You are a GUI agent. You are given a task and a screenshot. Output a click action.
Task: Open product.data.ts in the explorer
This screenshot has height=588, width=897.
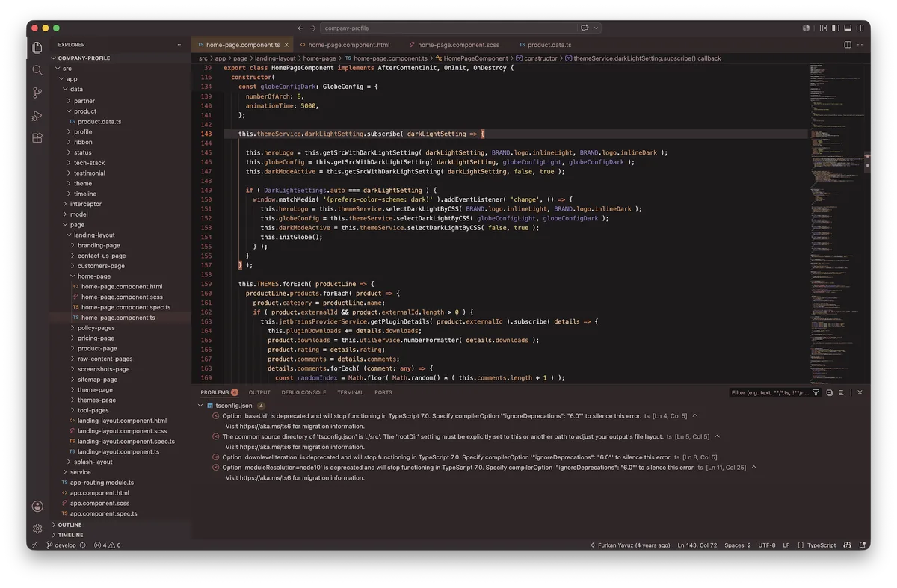pos(99,122)
